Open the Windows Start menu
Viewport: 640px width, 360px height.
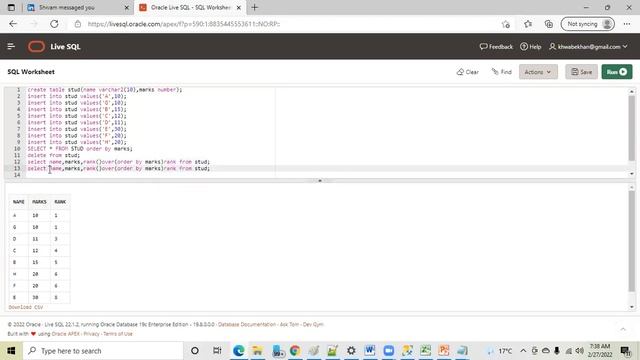click(11, 351)
